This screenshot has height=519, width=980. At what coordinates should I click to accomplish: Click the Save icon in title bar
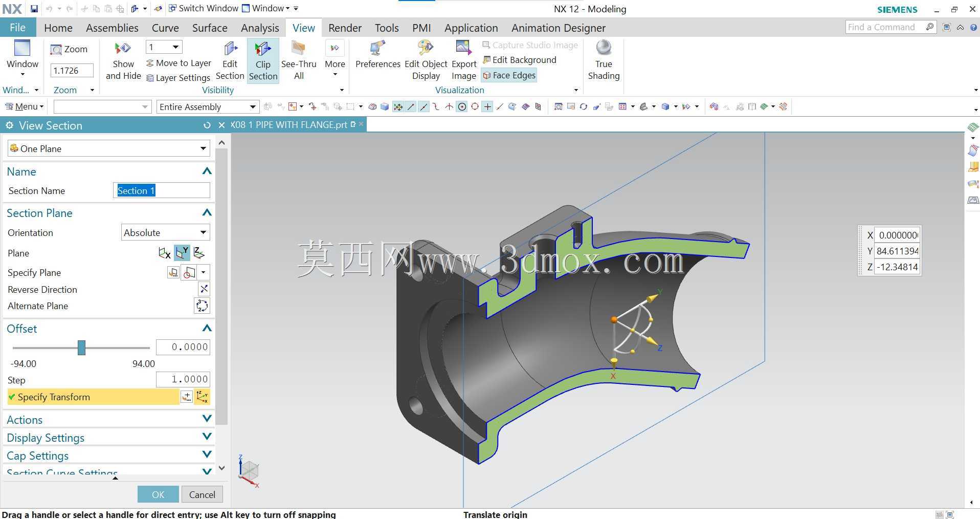click(34, 9)
